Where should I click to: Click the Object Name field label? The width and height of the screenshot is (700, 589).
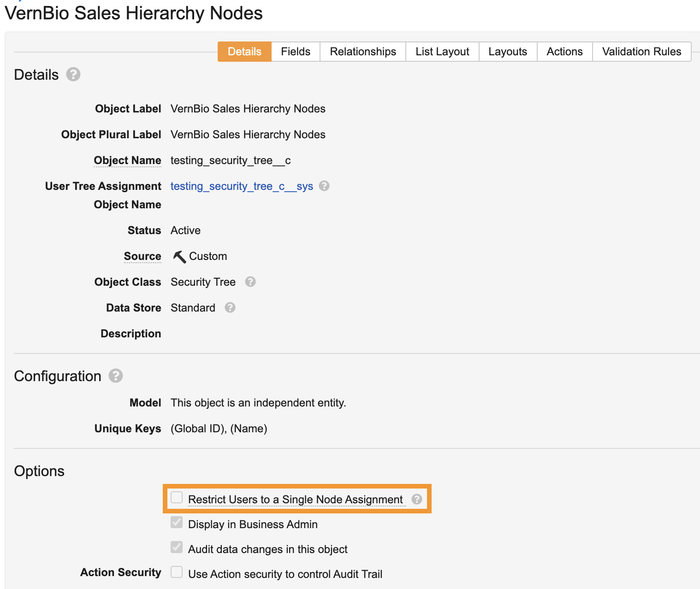tap(127, 160)
